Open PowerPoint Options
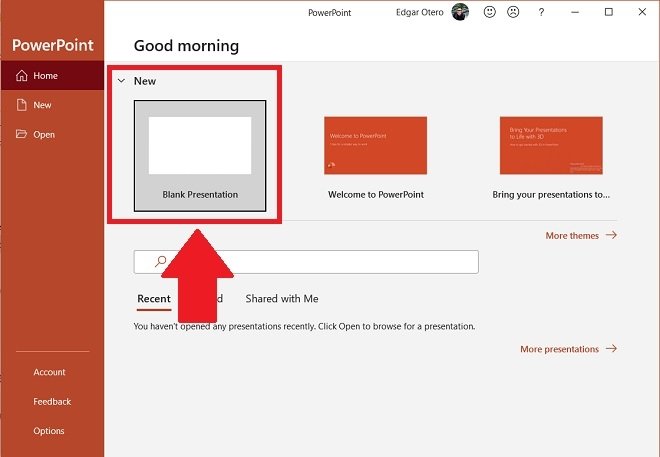 click(49, 431)
